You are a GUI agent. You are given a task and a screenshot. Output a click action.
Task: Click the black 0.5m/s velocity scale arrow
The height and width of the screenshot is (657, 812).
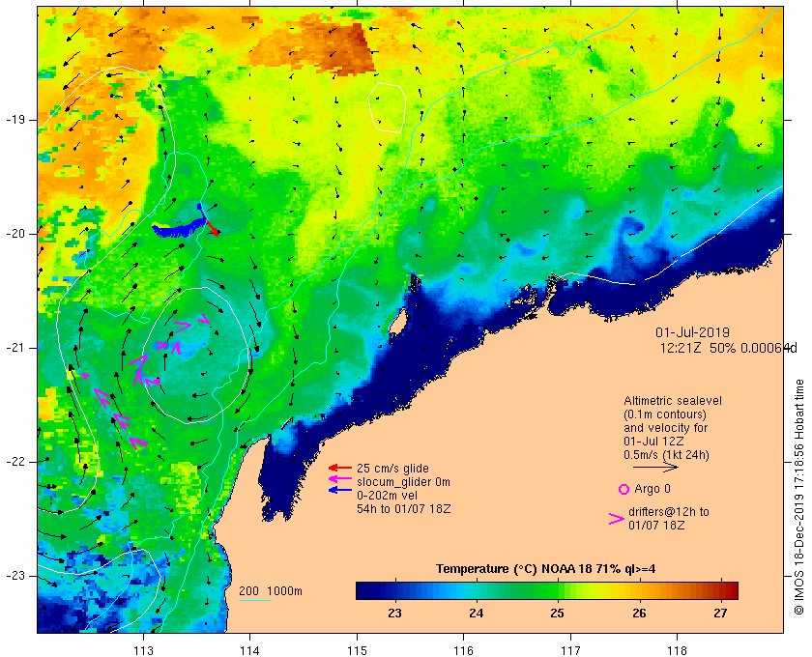pos(655,467)
